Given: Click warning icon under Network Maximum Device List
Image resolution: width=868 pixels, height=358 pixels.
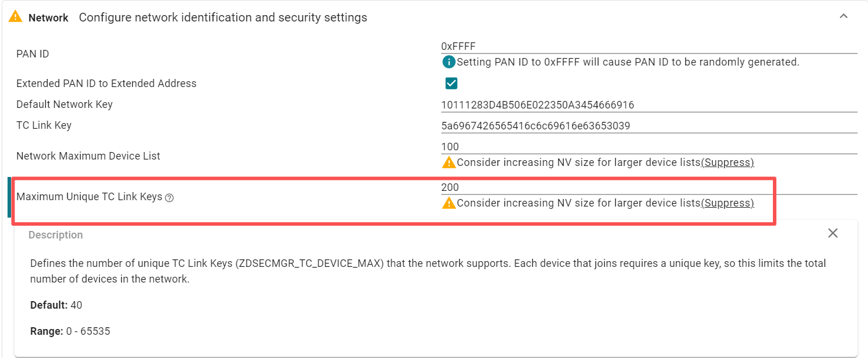Looking at the screenshot, I should [x=449, y=162].
